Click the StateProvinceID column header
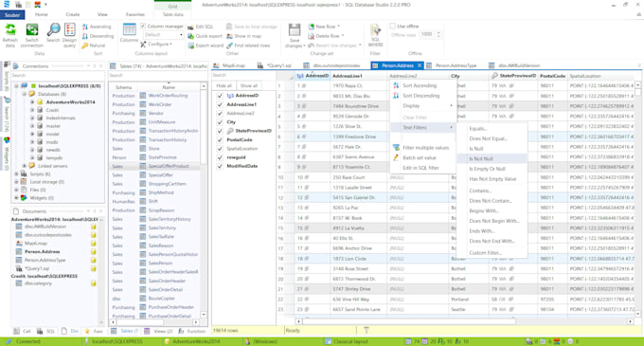 point(513,76)
